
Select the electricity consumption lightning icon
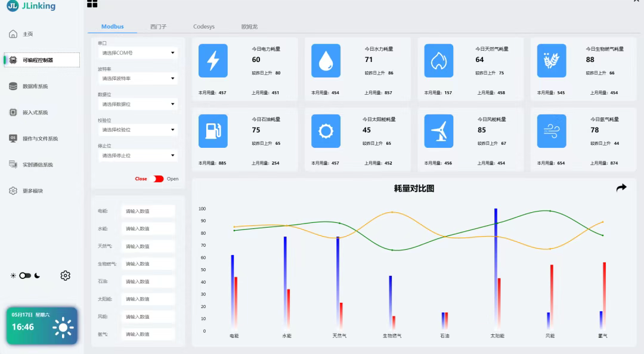(x=213, y=60)
